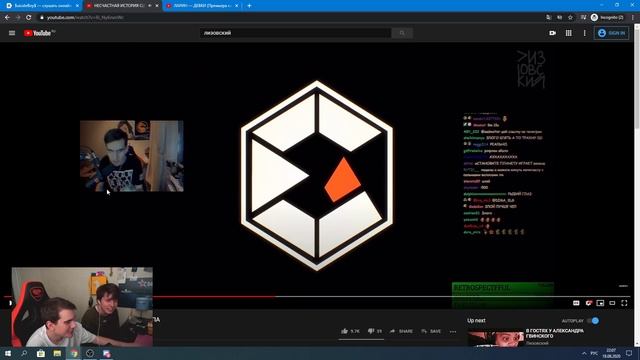640x360 pixels.
Task: Open the Chrome three-dot menu
Action: pyautogui.click(x=633, y=18)
